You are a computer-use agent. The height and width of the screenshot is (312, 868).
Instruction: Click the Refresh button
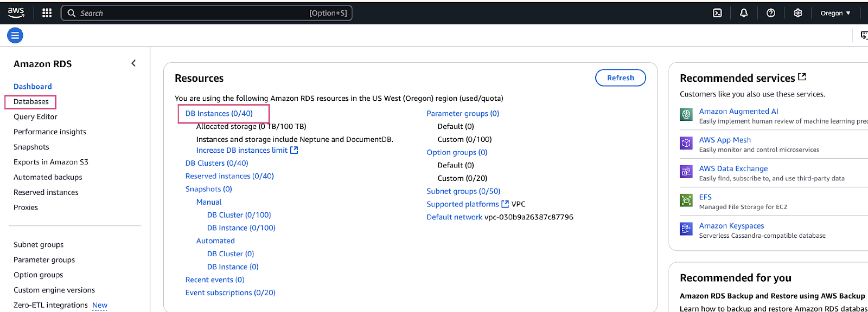click(621, 77)
